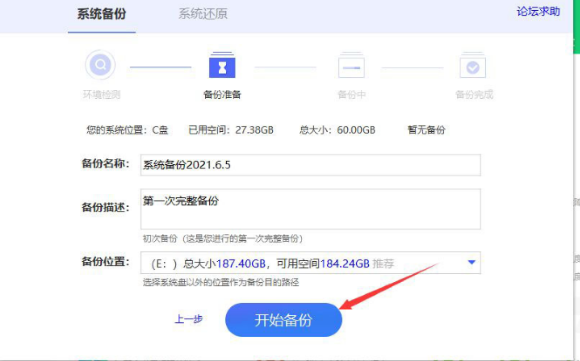Click the 初次备份 hint text
The width and height of the screenshot is (580, 361).
click(223, 239)
